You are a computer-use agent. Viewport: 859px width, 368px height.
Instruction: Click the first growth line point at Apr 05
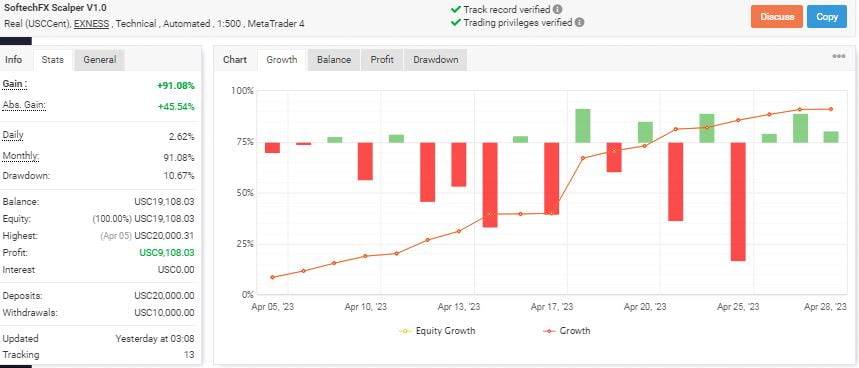272,278
